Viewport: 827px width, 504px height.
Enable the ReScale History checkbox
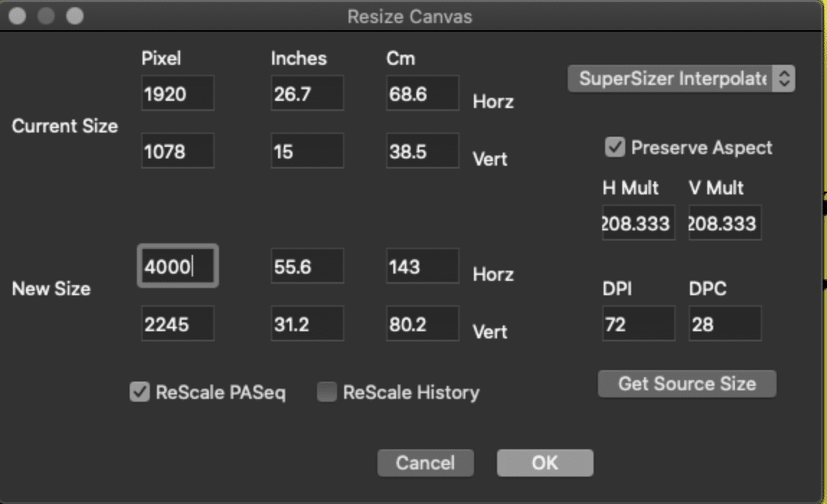click(326, 392)
